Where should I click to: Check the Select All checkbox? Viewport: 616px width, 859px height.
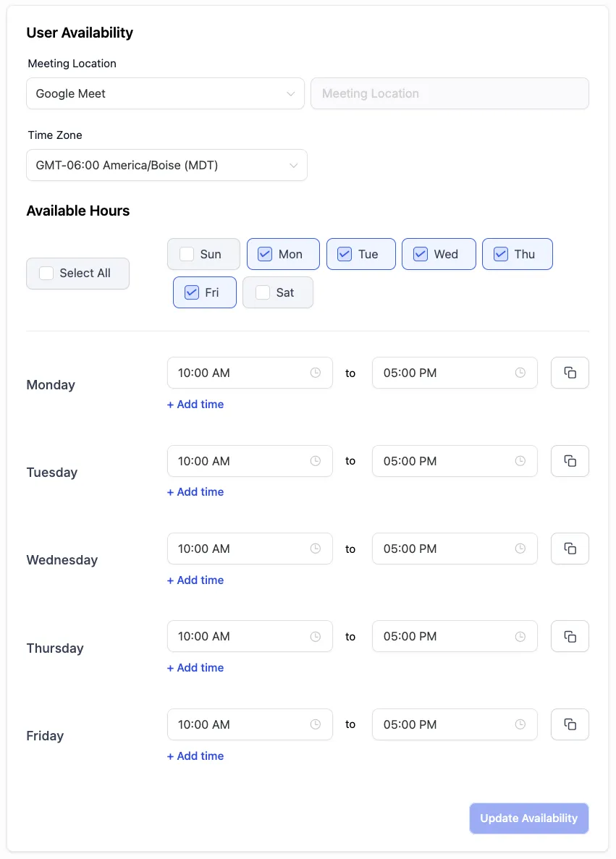(46, 274)
